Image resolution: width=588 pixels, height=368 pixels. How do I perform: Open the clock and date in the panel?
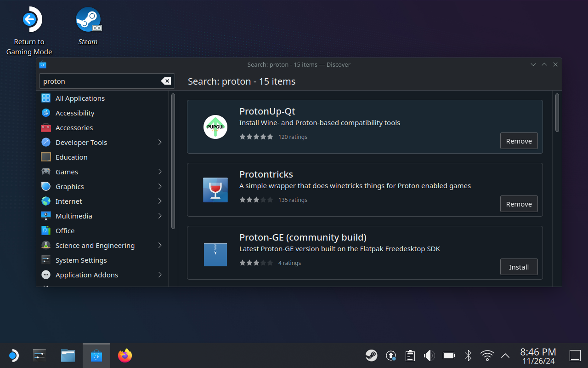click(538, 356)
